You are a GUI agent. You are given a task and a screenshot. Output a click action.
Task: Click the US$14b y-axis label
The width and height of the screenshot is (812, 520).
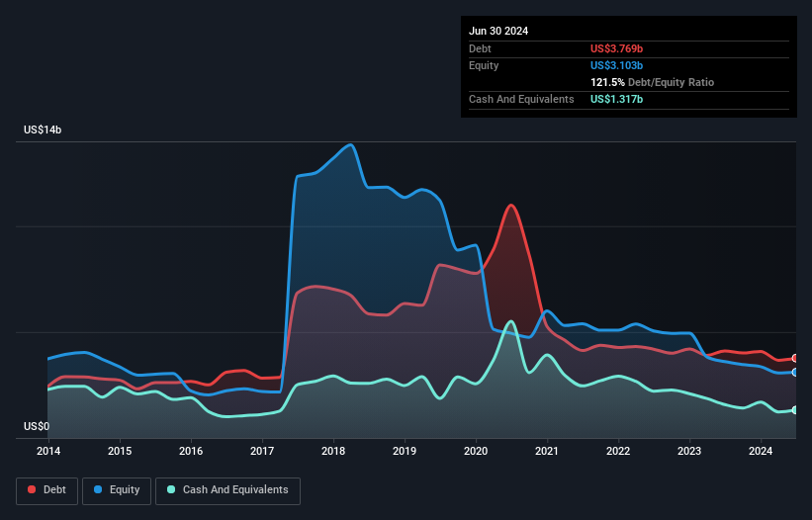coord(43,130)
